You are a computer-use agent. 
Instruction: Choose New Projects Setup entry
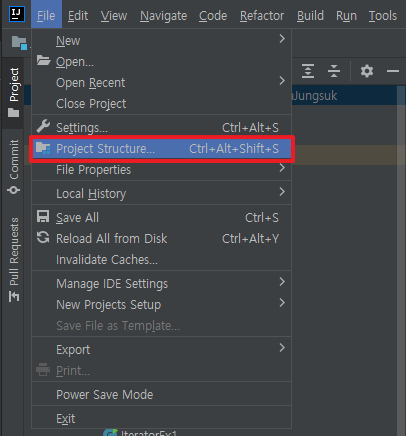point(162,304)
